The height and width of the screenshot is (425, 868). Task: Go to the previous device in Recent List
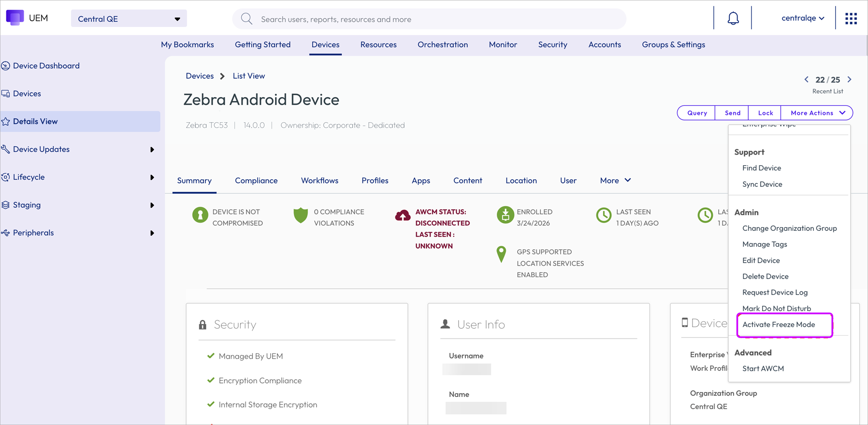pyautogui.click(x=806, y=79)
